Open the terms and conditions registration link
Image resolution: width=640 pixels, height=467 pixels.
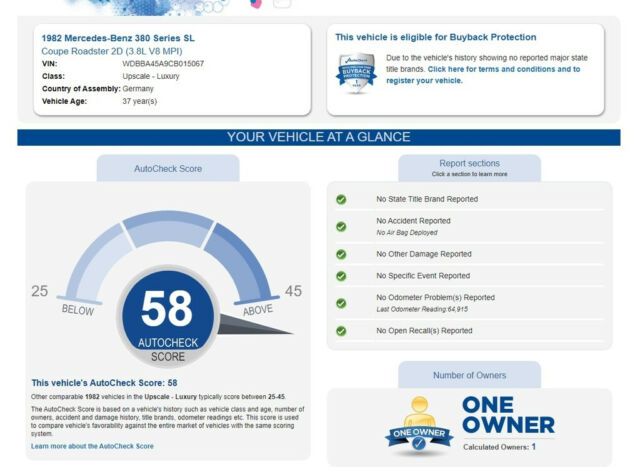[x=504, y=75]
